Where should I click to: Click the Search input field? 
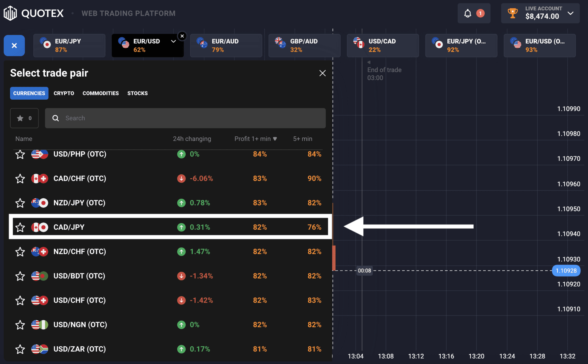point(185,118)
